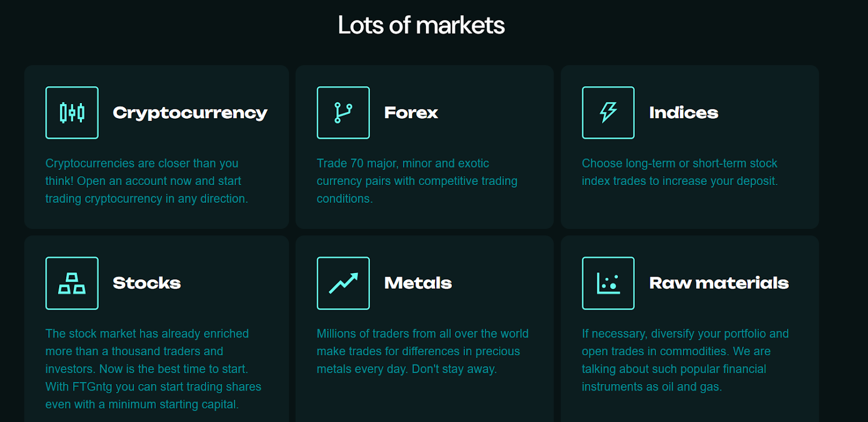Click the lightning bolt Indices icon
Viewport: 868px width, 422px height.
click(x=608, y=113)
